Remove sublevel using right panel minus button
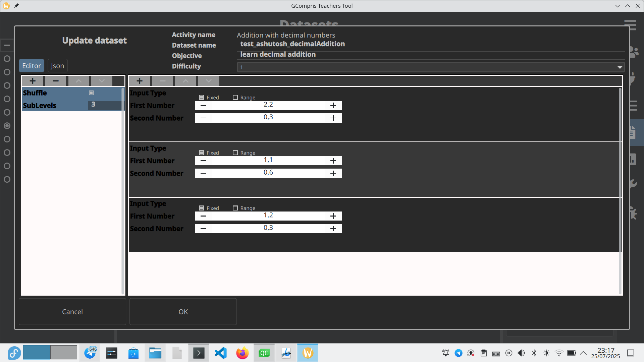 point(163,81)
